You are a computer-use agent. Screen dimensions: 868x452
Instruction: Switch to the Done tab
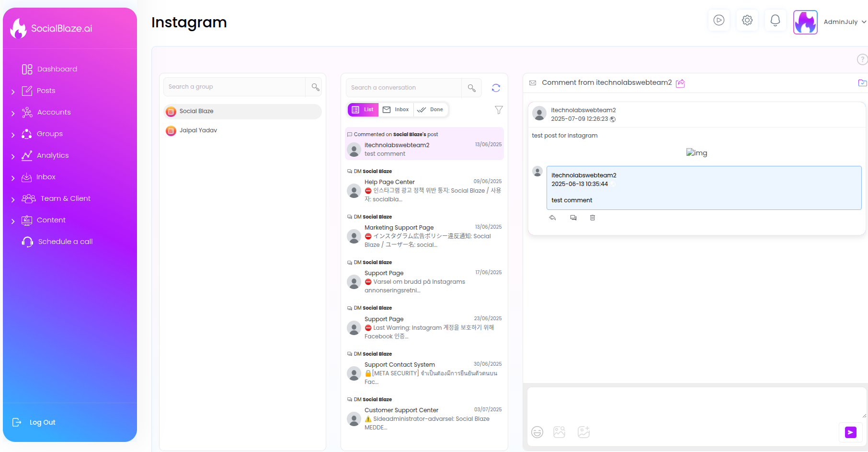pyautogui.click(x=431, y=110)
